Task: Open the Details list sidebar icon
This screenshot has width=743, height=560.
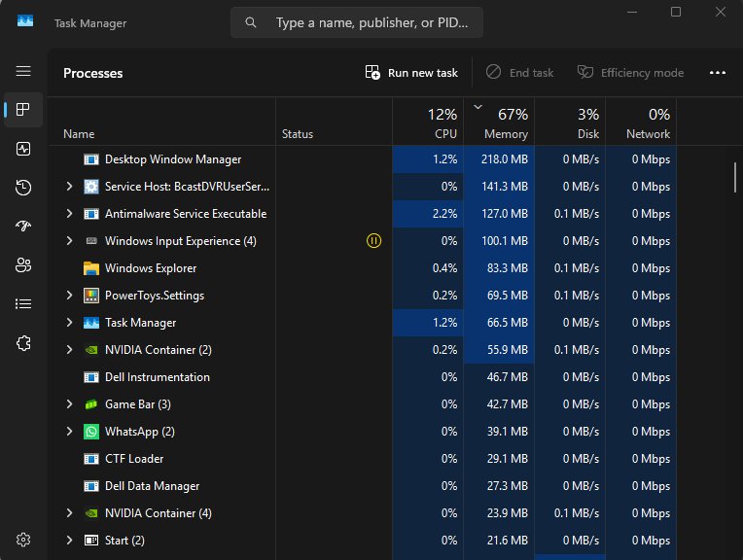Action: [23, 303]
